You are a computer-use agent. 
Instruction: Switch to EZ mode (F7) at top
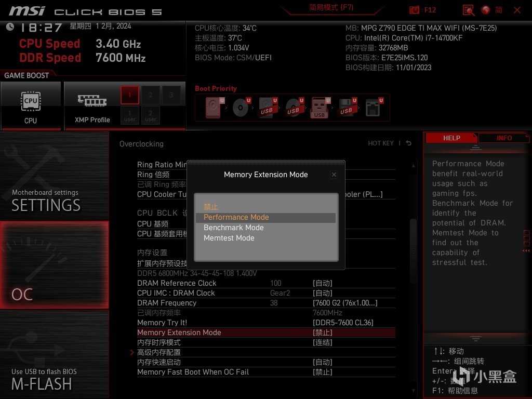pyautogui.click(x=331, y=7)
